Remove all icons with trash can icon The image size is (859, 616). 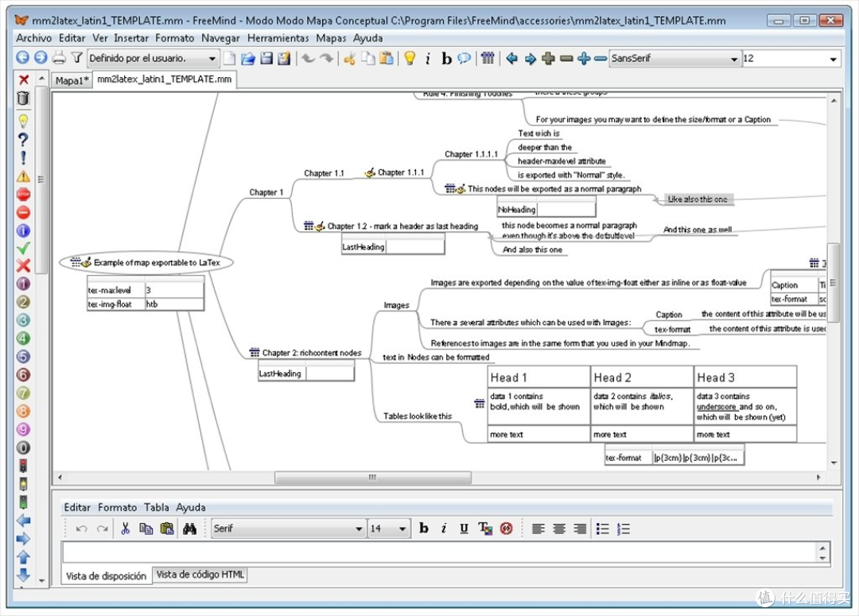[x=23, y=98]
